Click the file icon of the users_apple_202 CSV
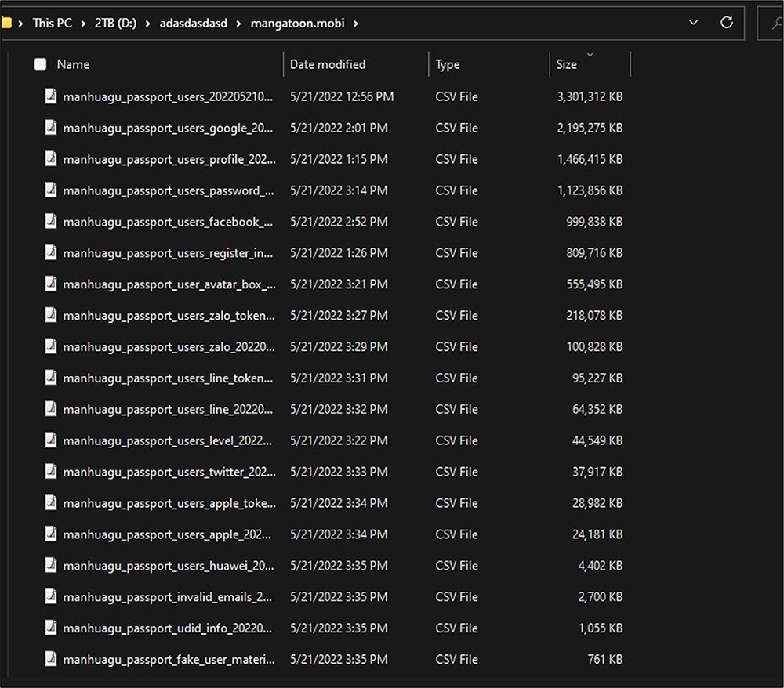This screenshot has height=688, width=784. tap(50, 533)
